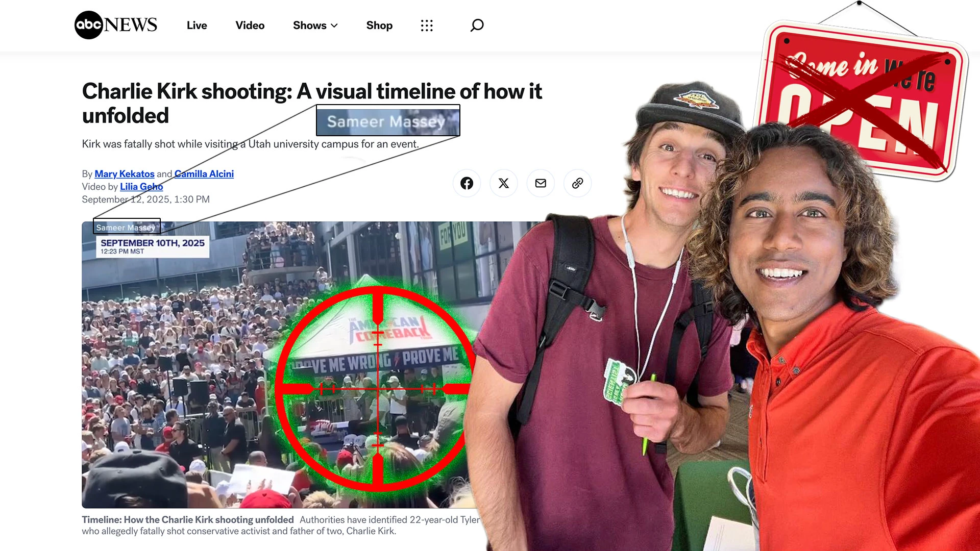Viewport: 980px width, 551px height.
Task: Share article on X
Action: pos(504,183)
